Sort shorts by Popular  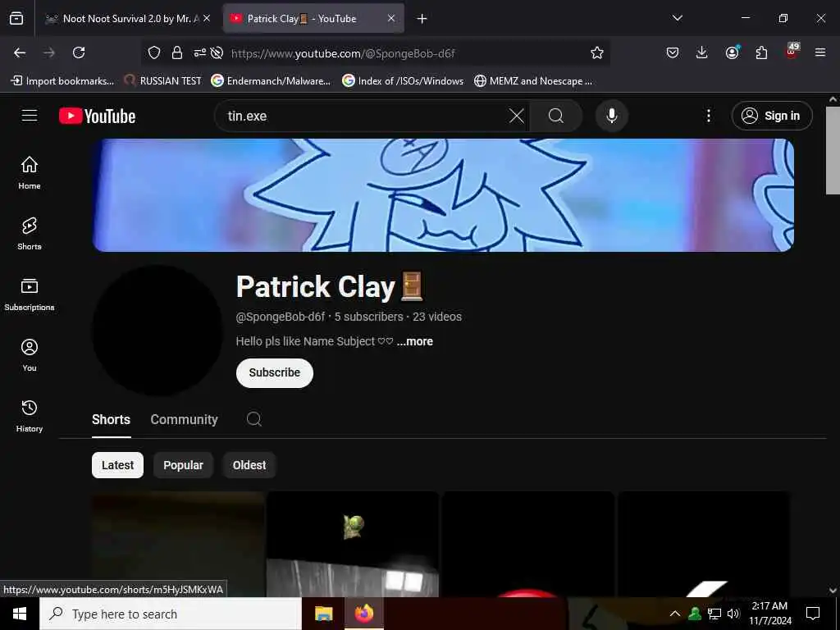point(183,465)
